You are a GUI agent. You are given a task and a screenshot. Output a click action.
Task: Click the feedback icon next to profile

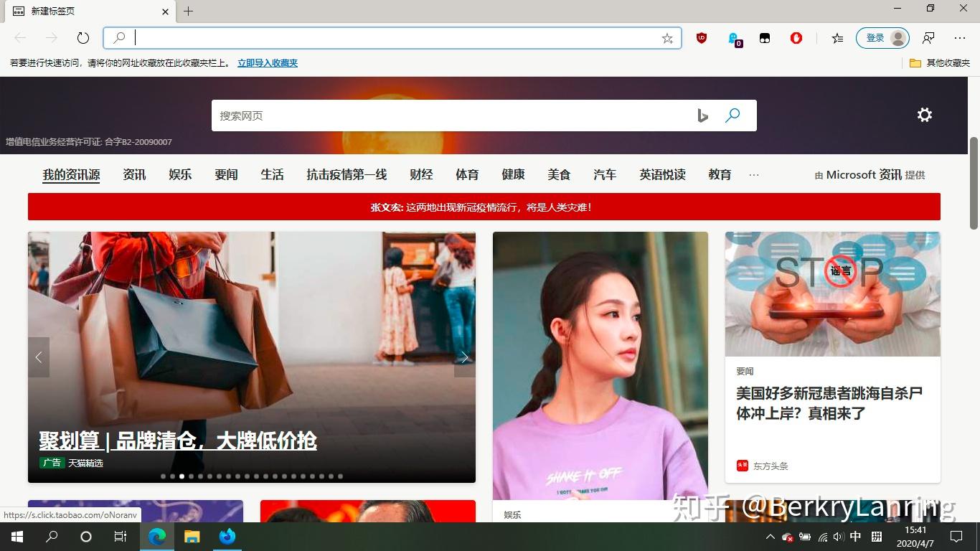[x=928, y=38]
